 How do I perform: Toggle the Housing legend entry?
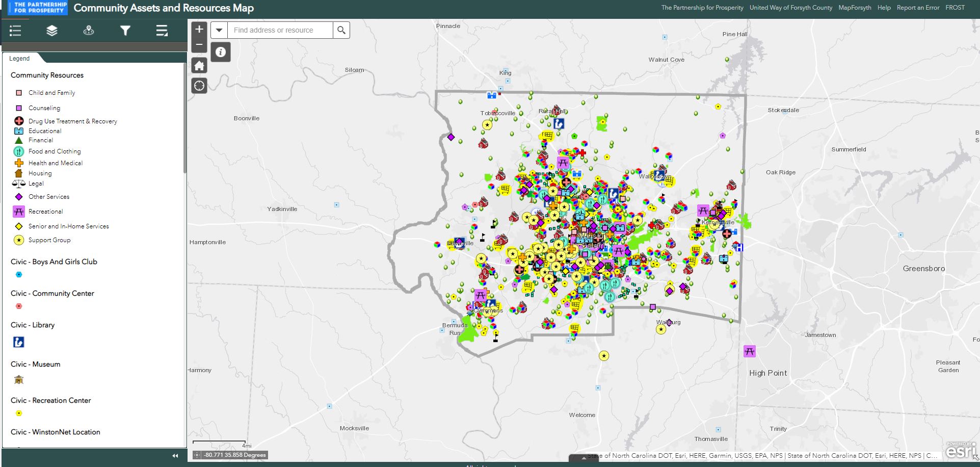point(19,173)
